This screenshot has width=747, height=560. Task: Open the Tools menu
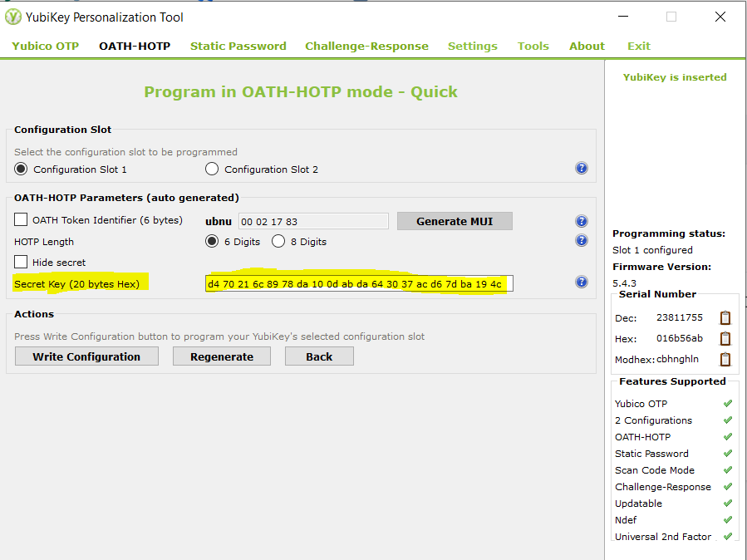533,46
